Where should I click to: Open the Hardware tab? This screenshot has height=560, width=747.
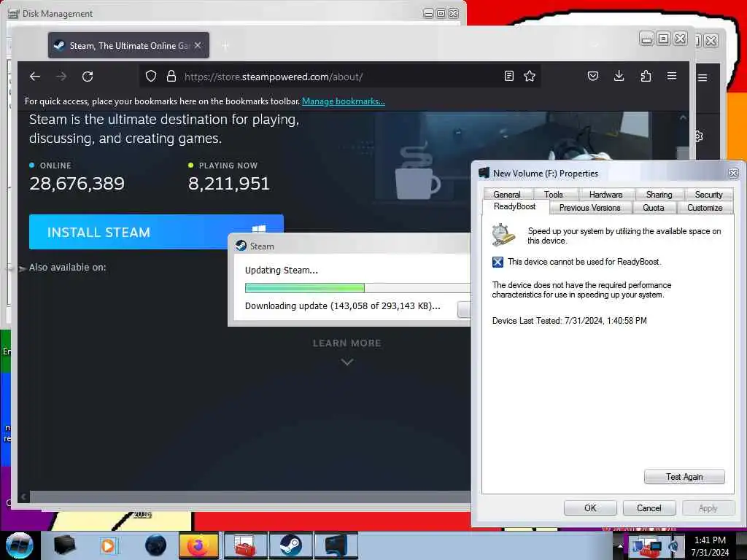[x=605, y=194]
